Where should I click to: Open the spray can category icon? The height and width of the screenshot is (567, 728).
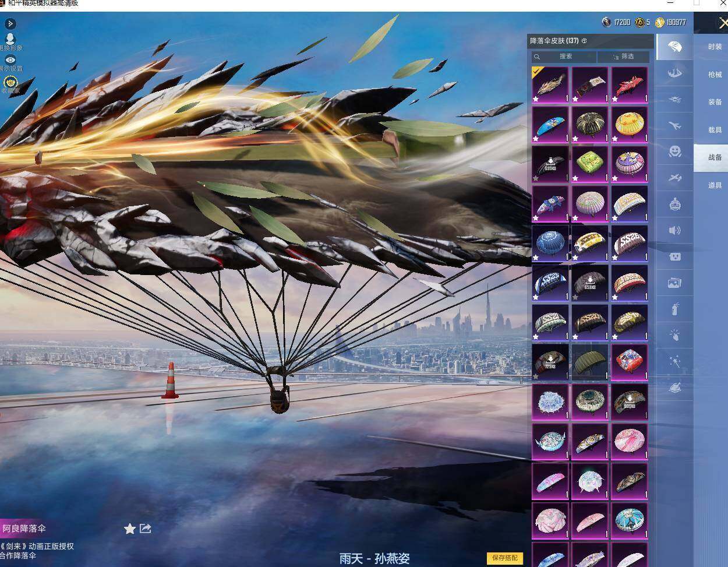tap(675, 309)
